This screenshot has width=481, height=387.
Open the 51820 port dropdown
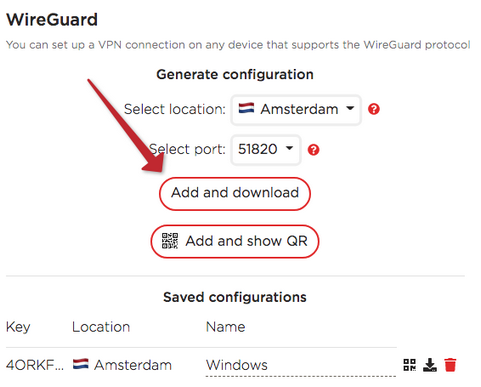pos(266,150)
